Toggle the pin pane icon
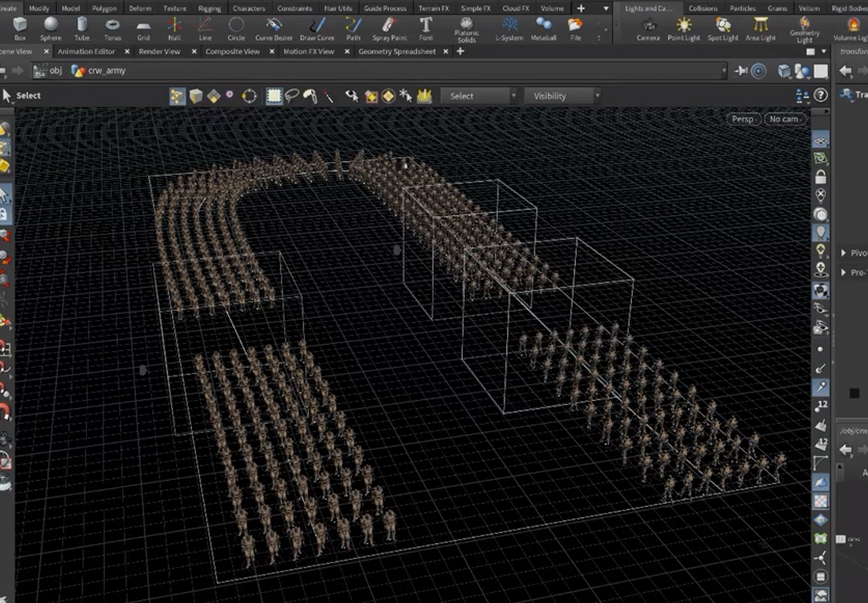Image resolution: width=868 pixels, height=603 pixels. point(741,71)
